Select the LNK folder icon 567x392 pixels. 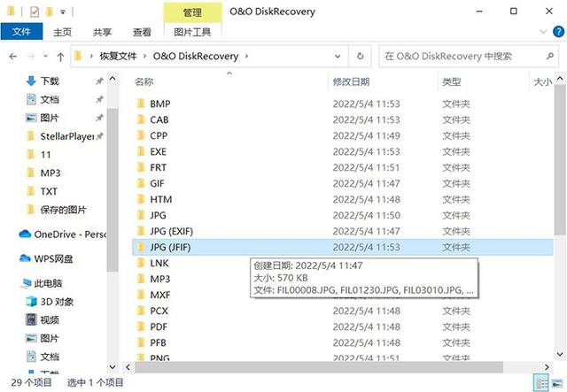(x=141, y=263)
